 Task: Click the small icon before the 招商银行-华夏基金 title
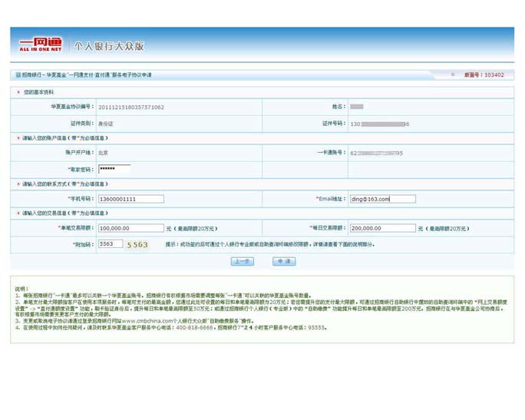coord(18,75)
